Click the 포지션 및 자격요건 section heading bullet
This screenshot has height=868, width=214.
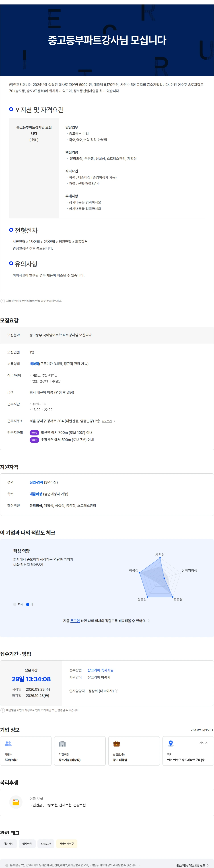pyautogui.click(x=11, y=109)
